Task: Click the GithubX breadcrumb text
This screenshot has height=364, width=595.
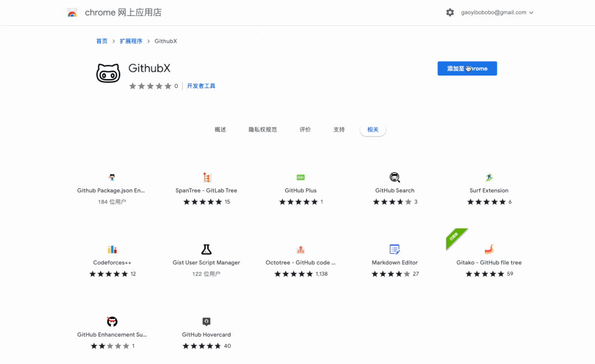Action: 165,41
